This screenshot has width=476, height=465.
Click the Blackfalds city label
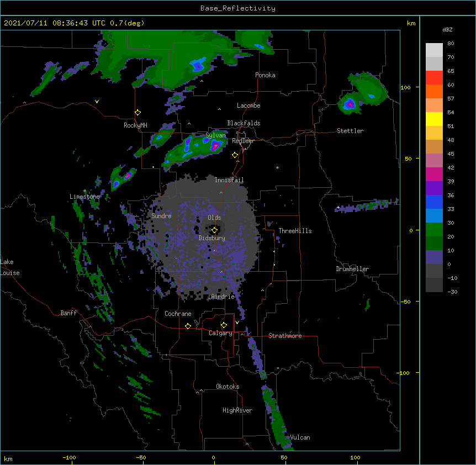(x=244, y=123)
